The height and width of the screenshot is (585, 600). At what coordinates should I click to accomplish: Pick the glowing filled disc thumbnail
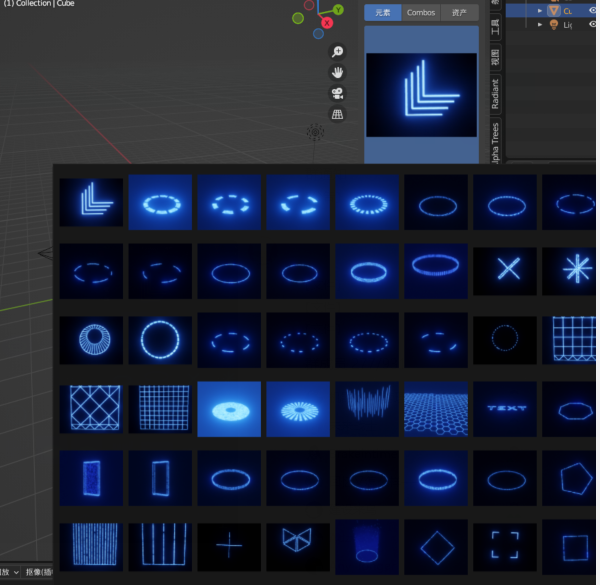coord(229,409)
